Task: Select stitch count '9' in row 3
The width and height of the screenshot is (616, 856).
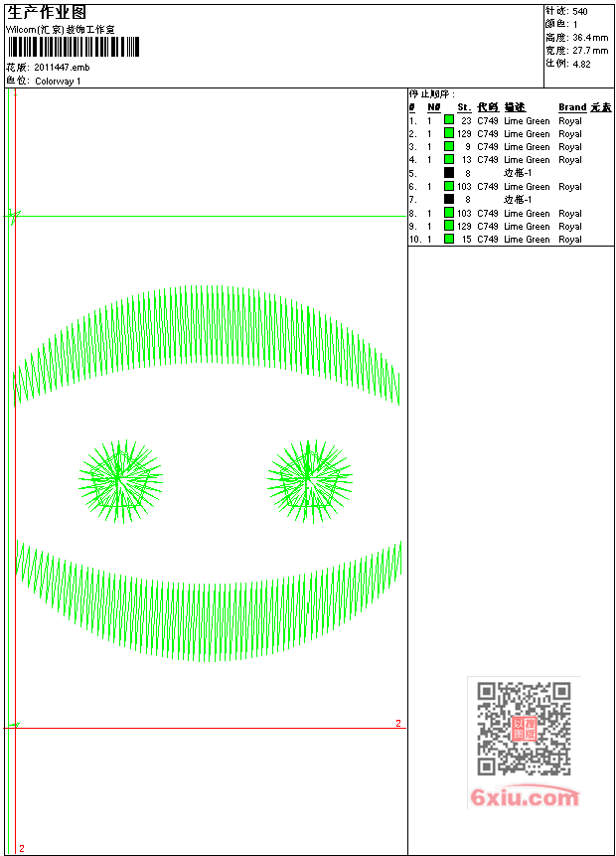Action: click(468, 147)
